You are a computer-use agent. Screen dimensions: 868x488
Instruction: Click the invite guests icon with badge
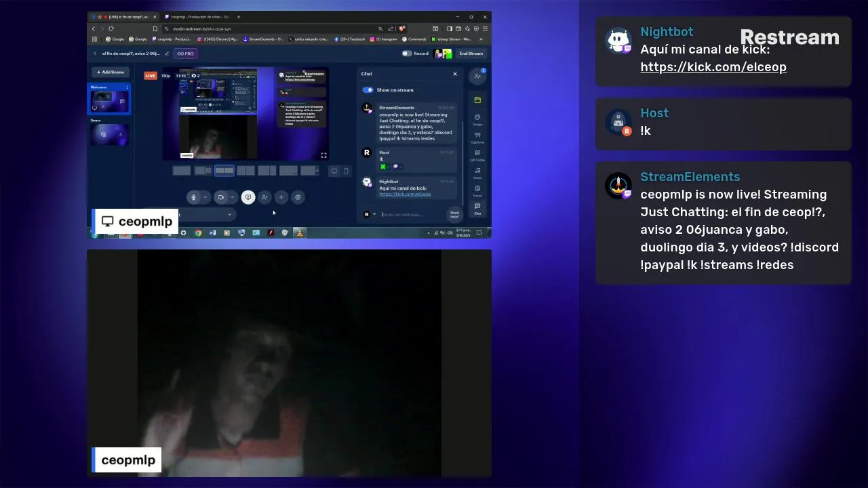477,76
